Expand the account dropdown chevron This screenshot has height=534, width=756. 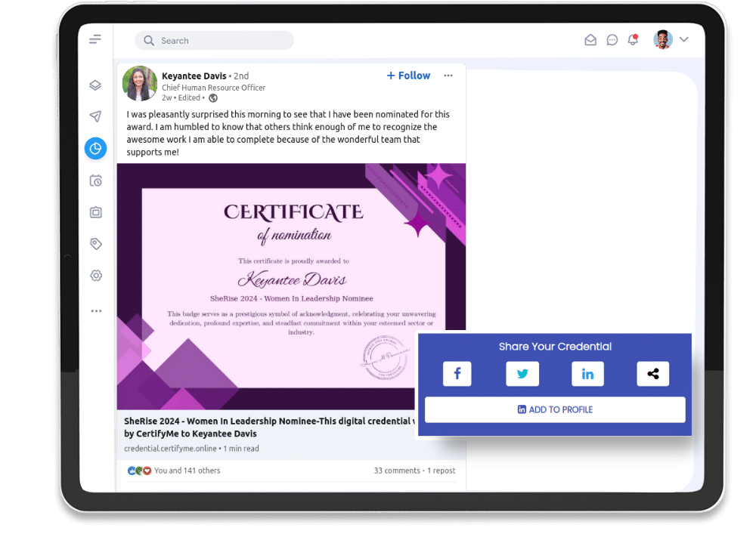point(683,39)
